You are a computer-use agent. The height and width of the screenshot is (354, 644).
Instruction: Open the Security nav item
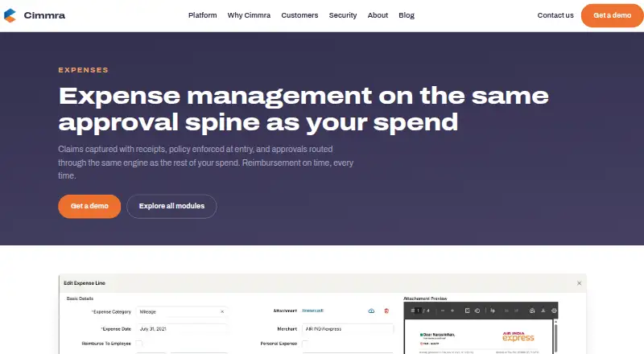tap(343, 15)
